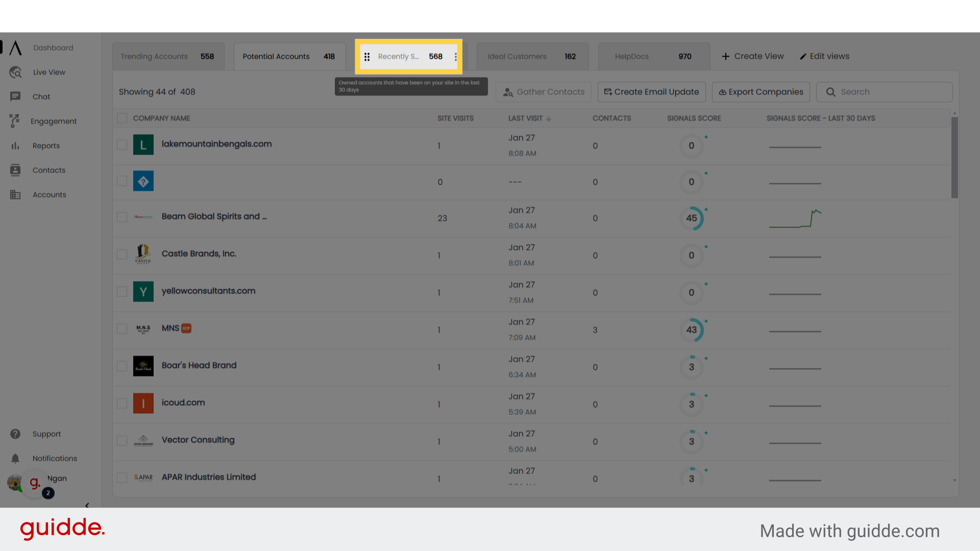Open Contacts icon in sidebar
980x551 pixels.
coord(15,170)
